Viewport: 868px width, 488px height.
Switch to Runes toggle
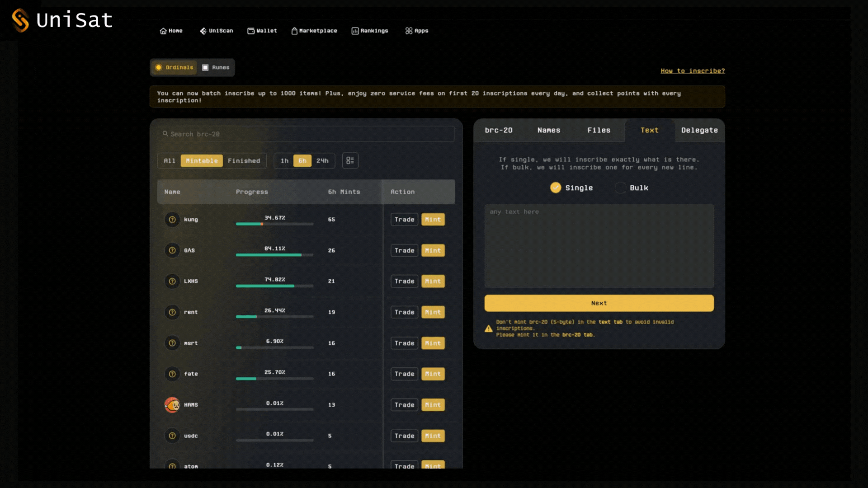click(216, 67)
